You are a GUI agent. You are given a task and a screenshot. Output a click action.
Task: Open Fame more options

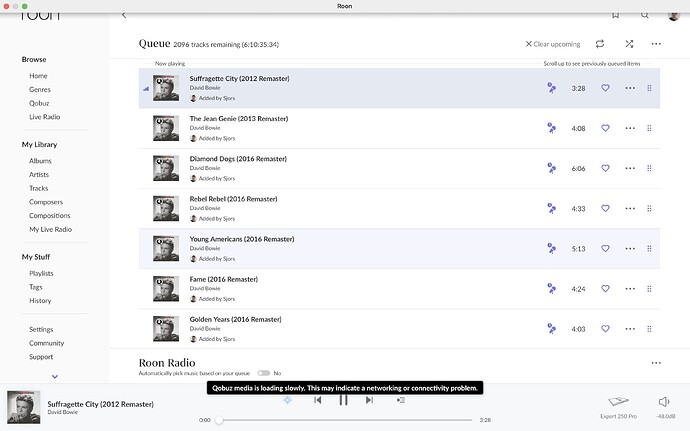630,289
